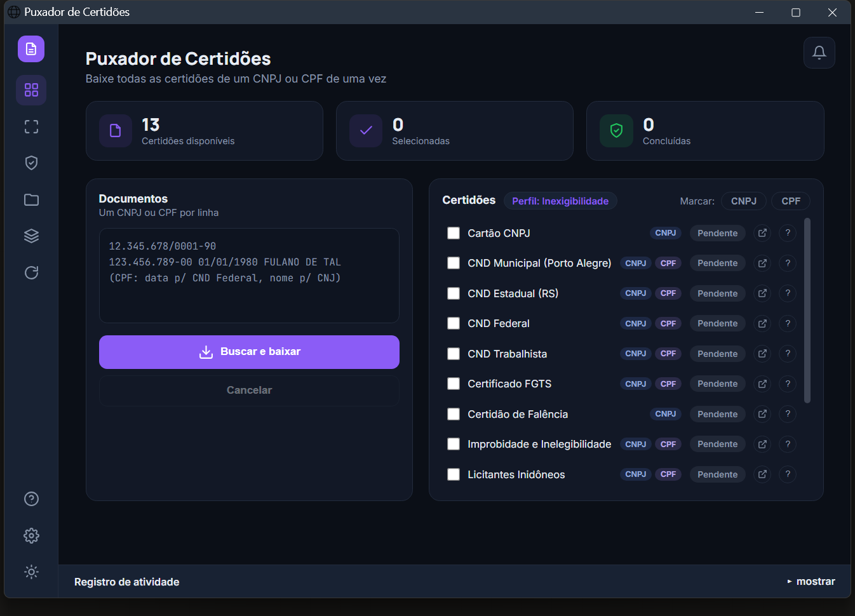Open external link for CND Estadual (RS)
Image resolution: width=855 pixels, height=616 pixels.
pos(762,293)
